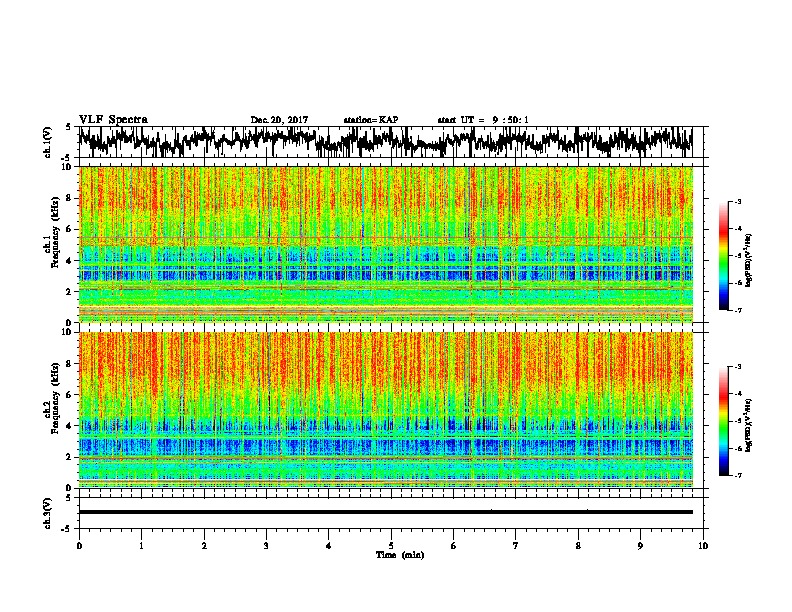Select the ch.1 color bar log(PSD) unit label

click(749, 260)
